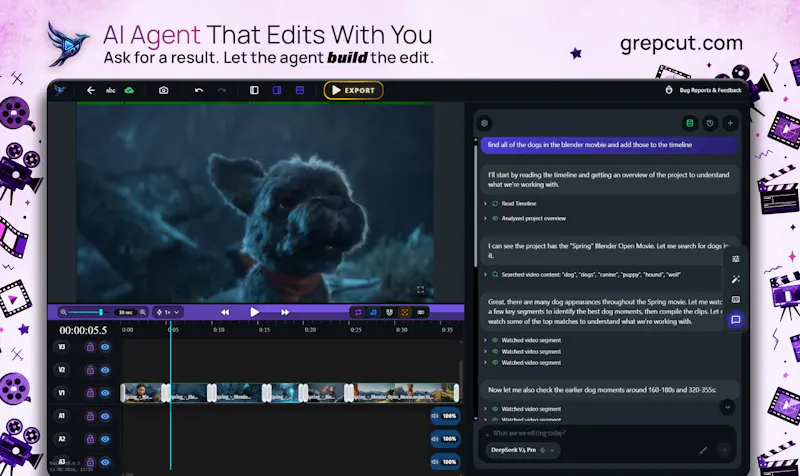800x476 pixels.
Task: Click the 0:20 mark on timeline ruler
Action: tap(310, 330)
